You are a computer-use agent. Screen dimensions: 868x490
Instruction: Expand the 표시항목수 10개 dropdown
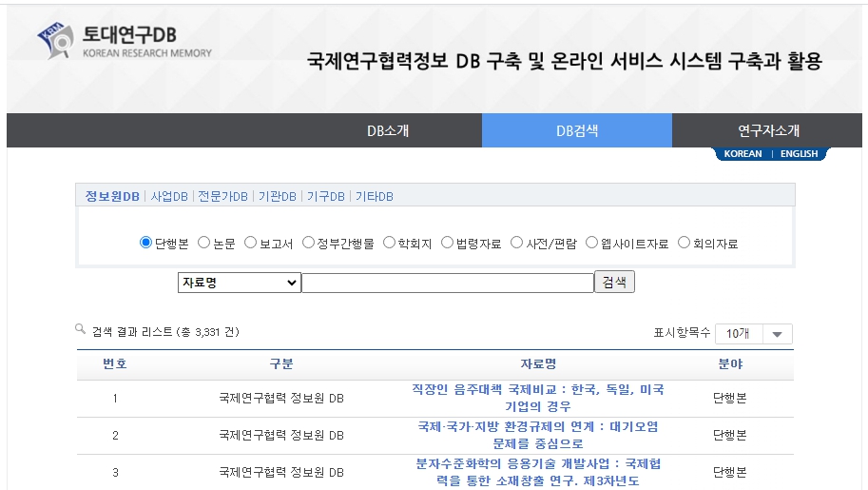[x=753, y=334]
